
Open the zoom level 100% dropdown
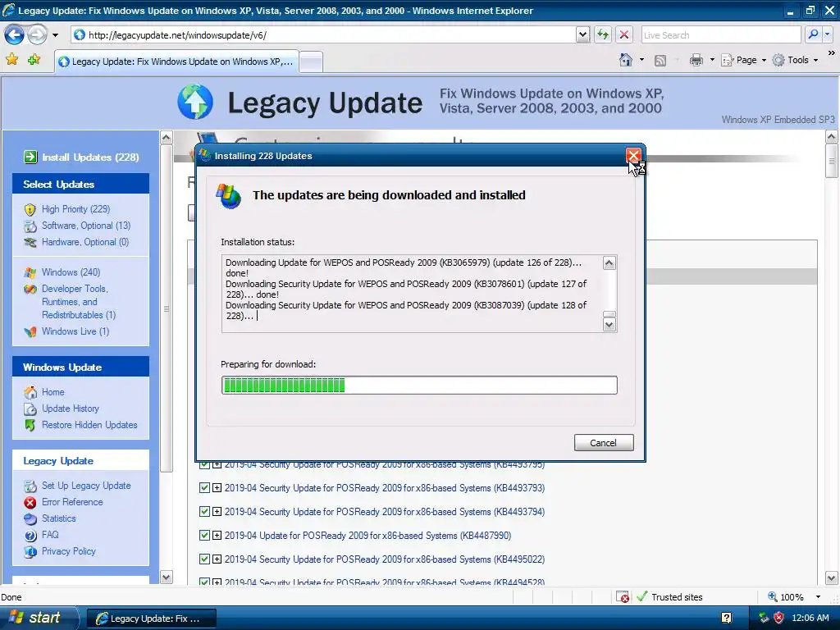tap(818, 597)
